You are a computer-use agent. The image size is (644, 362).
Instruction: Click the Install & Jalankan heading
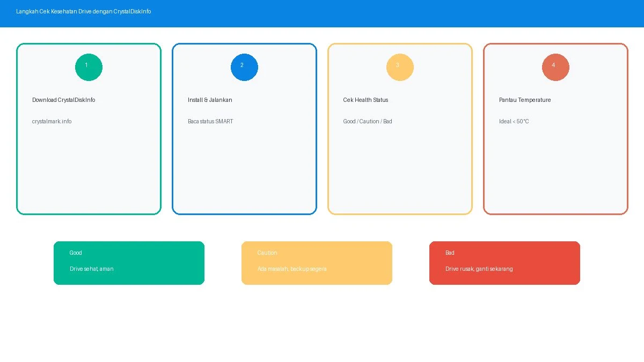(210, 100)
